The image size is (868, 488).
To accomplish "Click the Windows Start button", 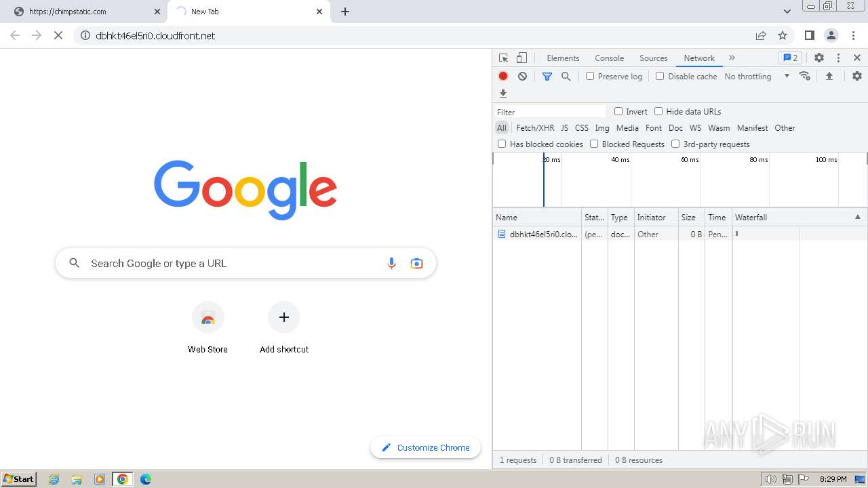I will coord(19,479).
